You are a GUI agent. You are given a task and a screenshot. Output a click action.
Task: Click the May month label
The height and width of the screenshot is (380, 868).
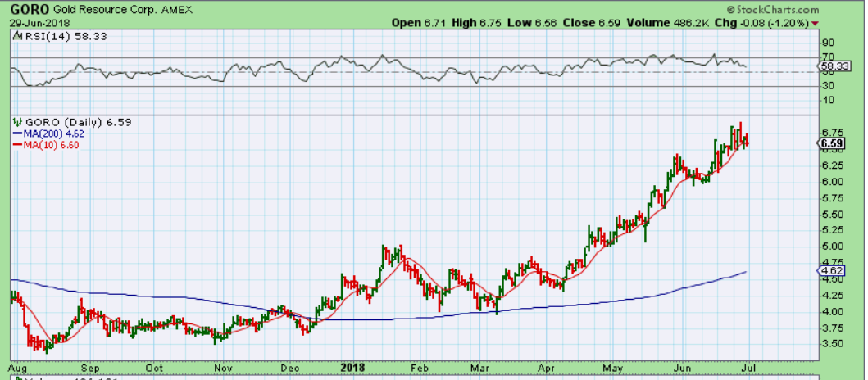point(613,367)
